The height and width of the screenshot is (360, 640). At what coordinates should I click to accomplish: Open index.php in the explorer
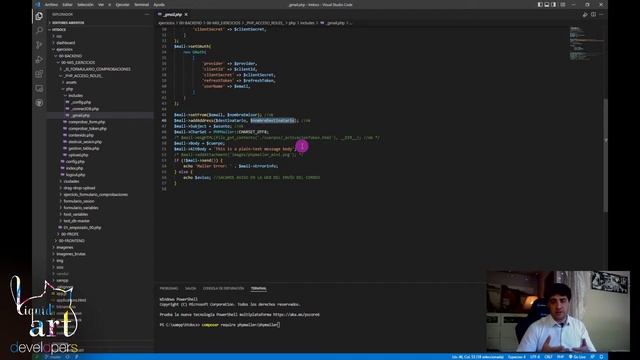(x=100, y=168)
